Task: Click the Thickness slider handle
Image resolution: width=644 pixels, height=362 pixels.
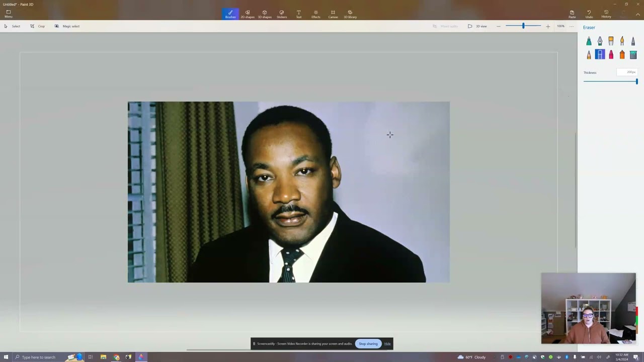Action: (x=636, y=81)
